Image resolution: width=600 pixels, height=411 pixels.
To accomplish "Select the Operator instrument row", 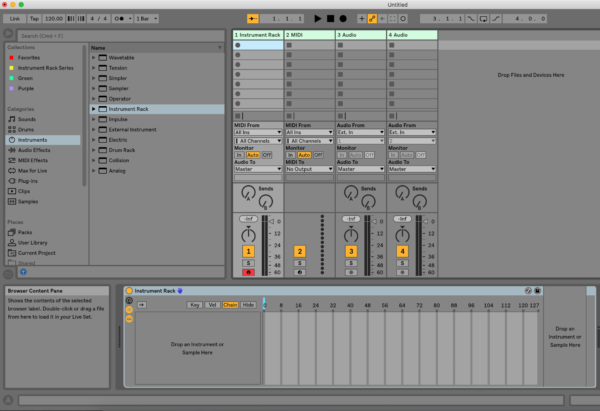I will point(157,99).
